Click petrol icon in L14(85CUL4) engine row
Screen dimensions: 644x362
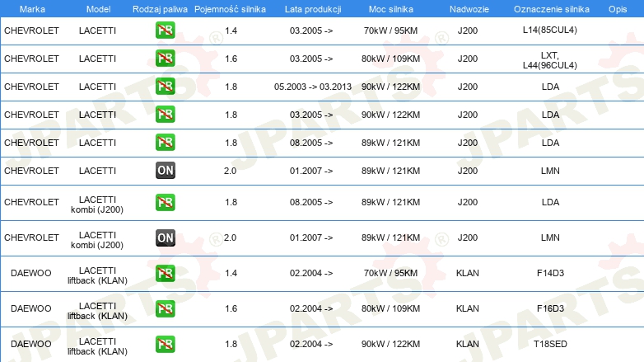tap(165, 30)
